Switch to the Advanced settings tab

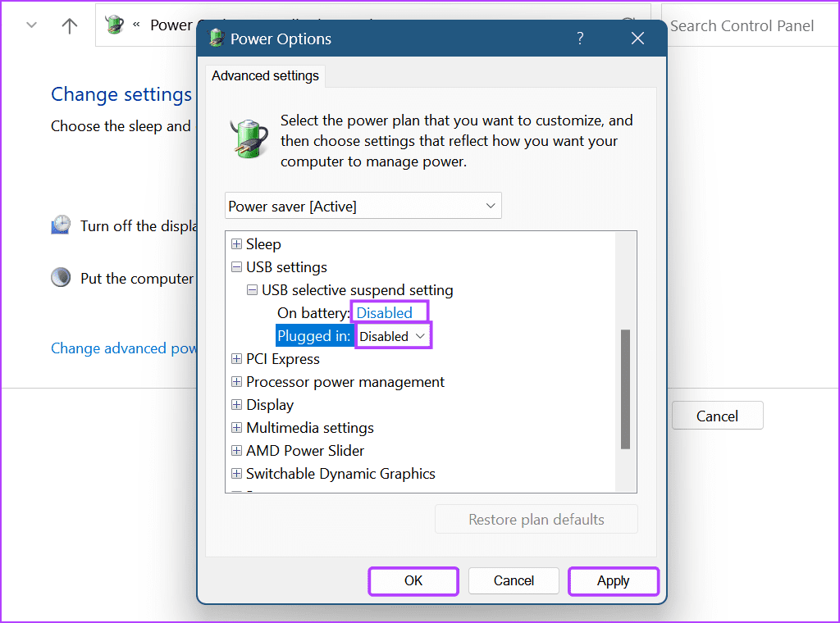[264, 75]
